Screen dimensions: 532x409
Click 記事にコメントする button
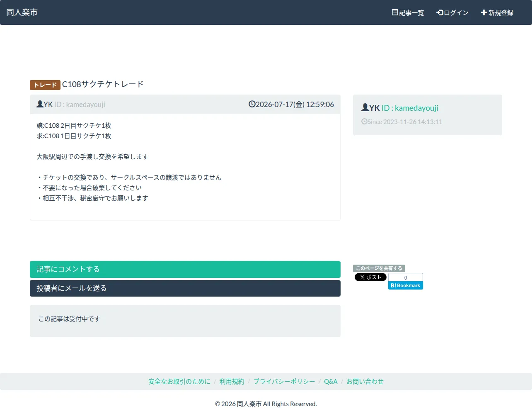point(185,269)
